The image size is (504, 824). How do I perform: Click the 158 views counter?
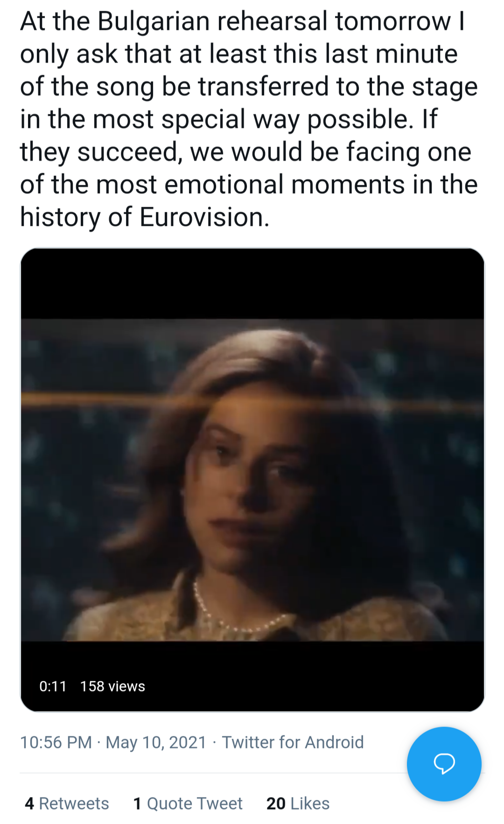click(112, 686)
